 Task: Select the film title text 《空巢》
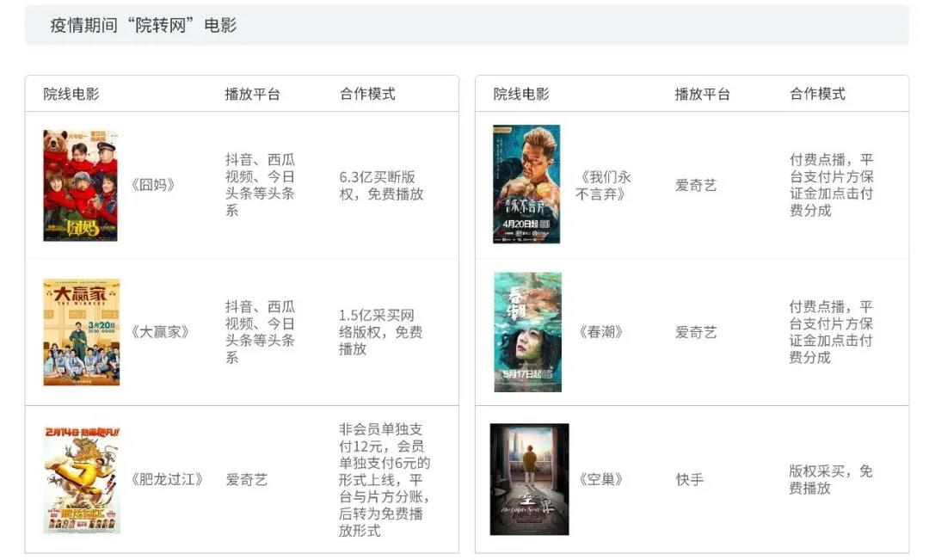pyautogui.click(x=600, y=479)
